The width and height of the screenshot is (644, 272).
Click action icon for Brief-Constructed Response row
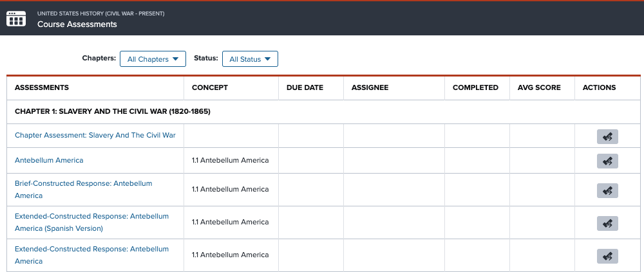click(x=607, y=191)
